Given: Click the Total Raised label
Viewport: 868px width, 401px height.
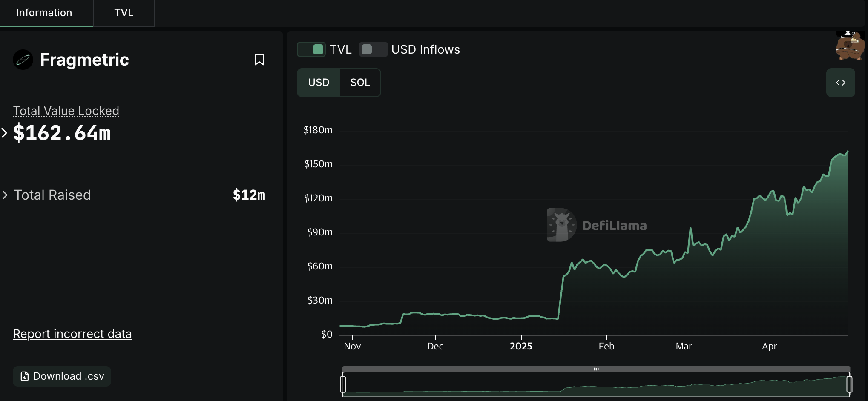Looking at the screenshot, I should [52, 195].
